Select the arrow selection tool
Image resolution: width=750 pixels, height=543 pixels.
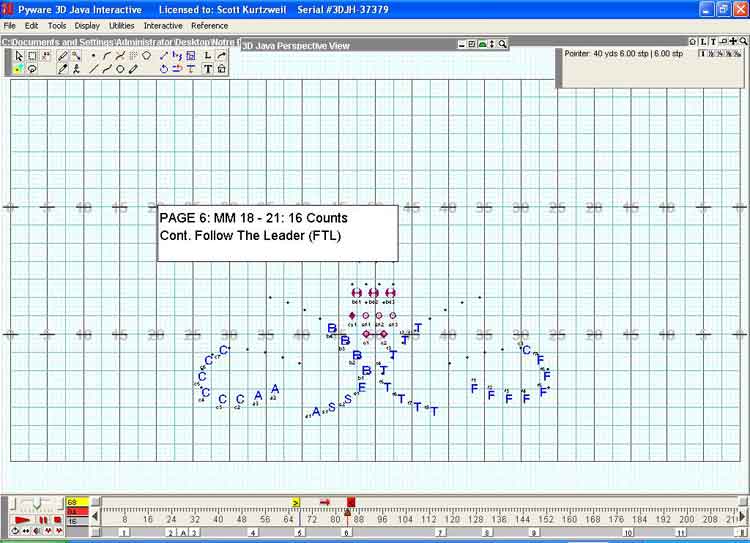click(18, 56)
